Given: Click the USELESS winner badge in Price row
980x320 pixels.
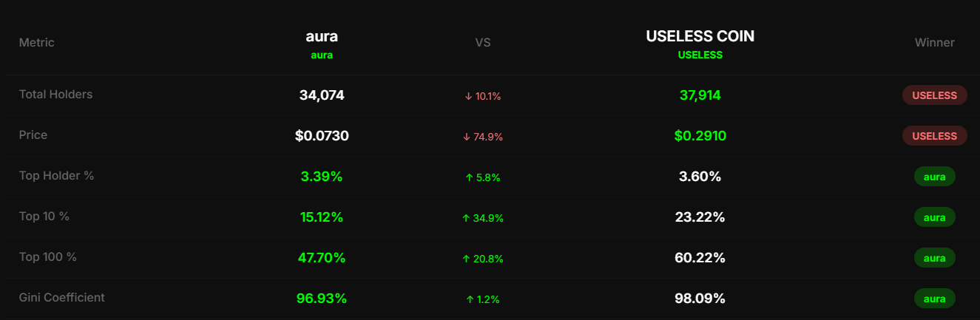Looking at the screenshot, I should click(934, 136).
